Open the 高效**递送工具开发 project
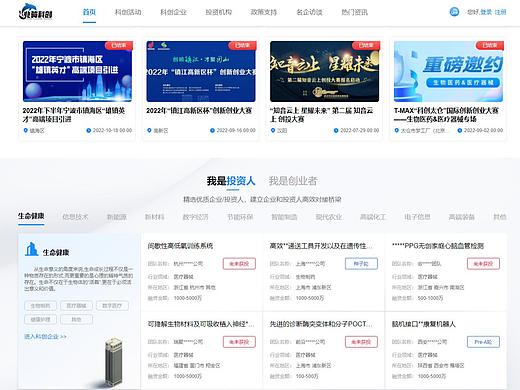Viewport: 520px width, 390px height. 321,246
